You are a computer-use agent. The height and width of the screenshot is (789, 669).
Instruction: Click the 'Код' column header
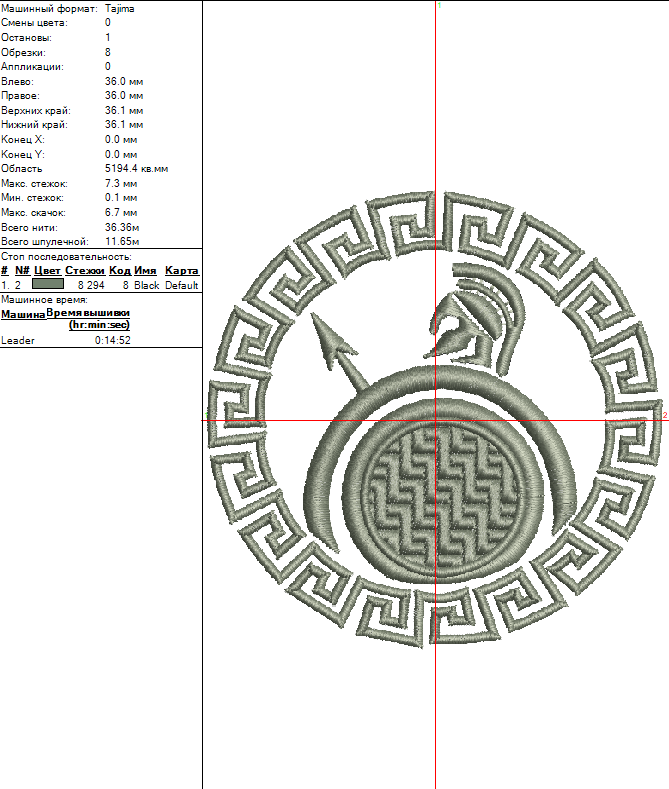click(x=120, y=271)
